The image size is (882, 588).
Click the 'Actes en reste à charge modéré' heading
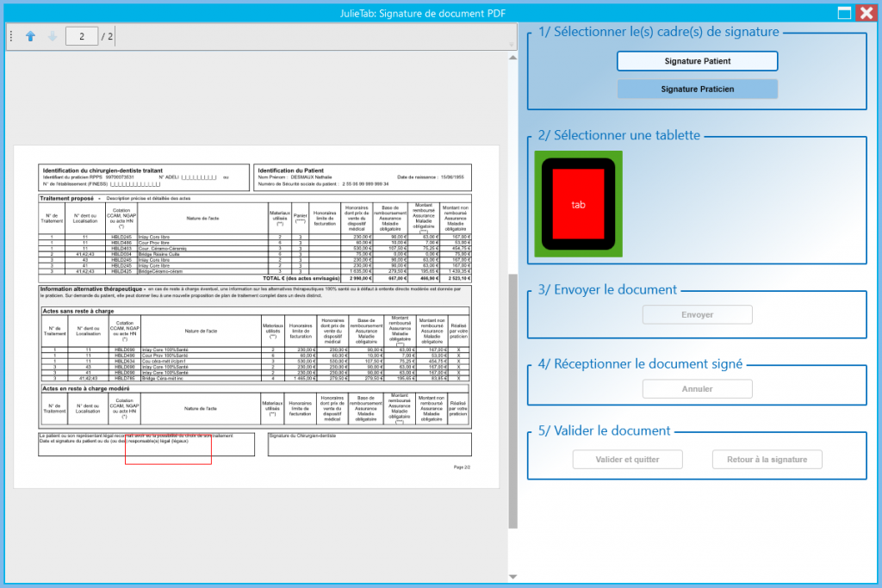pos(86,388)
